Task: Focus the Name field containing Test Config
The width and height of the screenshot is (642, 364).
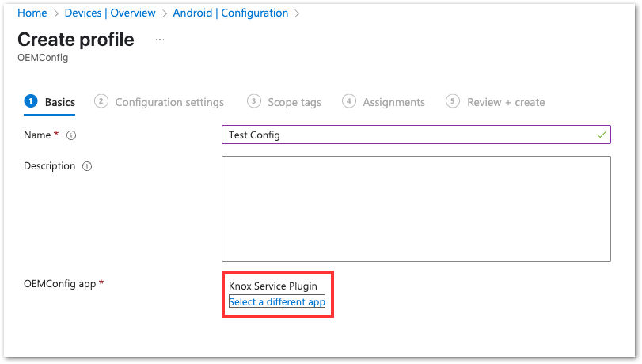Action: [x=416, y=135]
